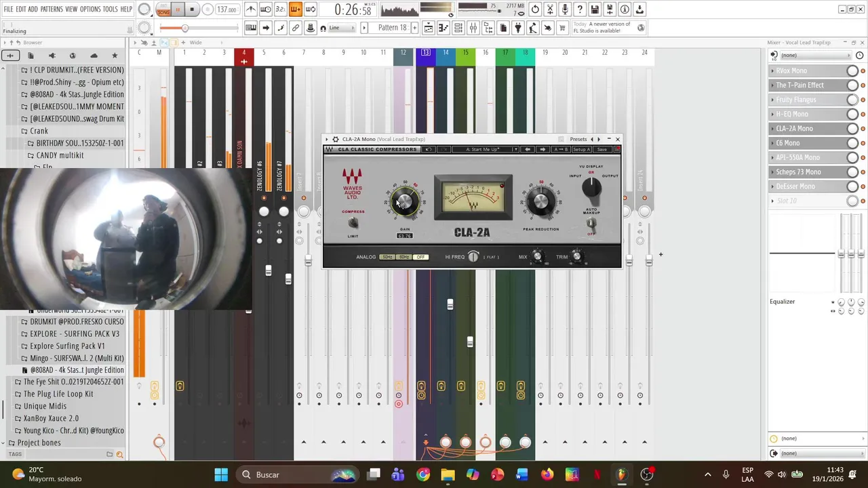Open the mixer layout Wide dropdown

point(195,42)
